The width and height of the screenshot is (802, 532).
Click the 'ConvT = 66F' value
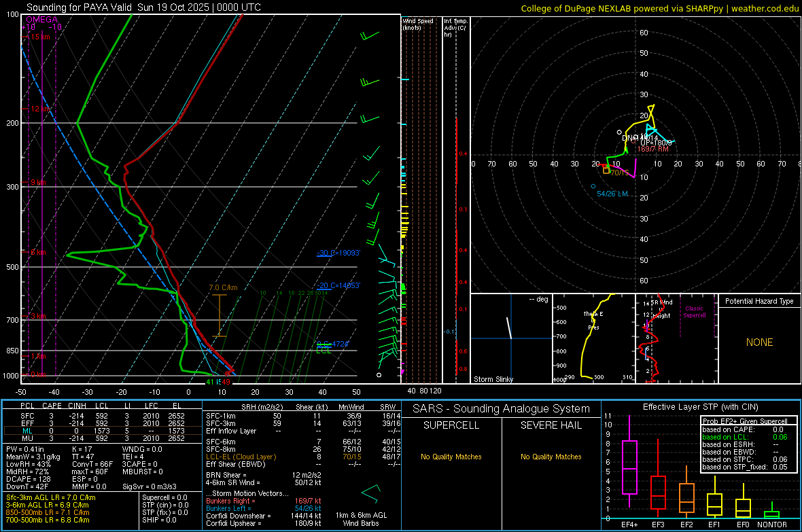pos(92,464)
